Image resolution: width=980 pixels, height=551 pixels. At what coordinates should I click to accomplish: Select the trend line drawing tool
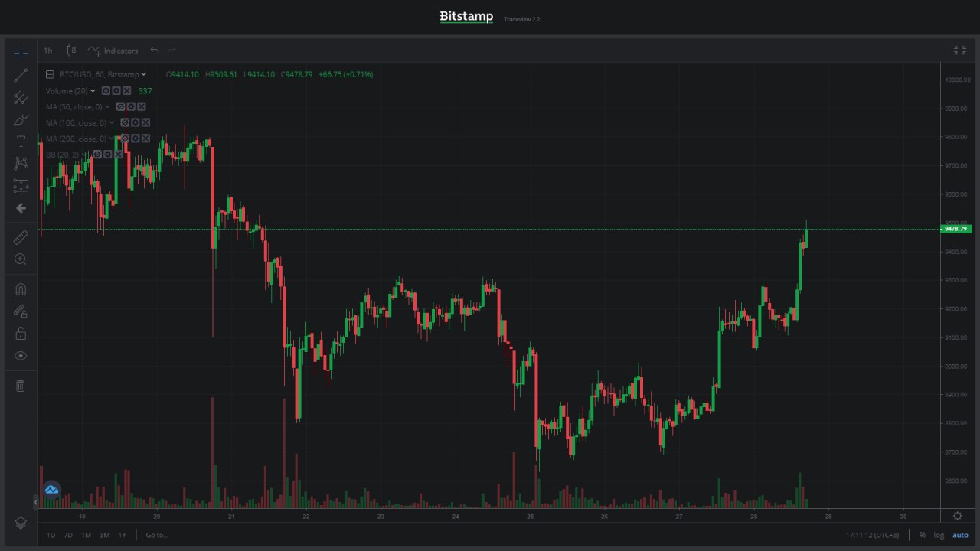coord(21,74)
